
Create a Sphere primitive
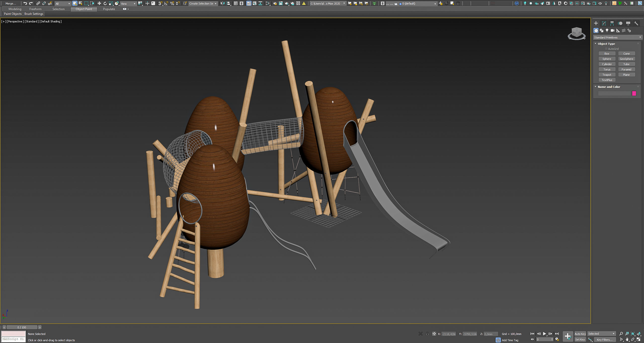(607, 59)
